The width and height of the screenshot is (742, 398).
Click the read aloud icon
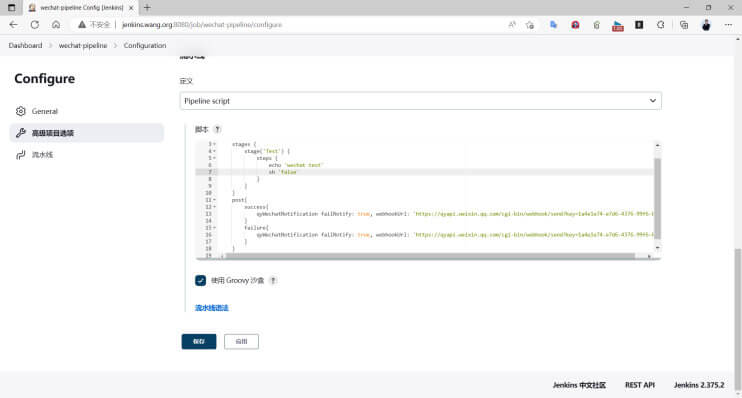pyautogui.click(x=512, y=25)
